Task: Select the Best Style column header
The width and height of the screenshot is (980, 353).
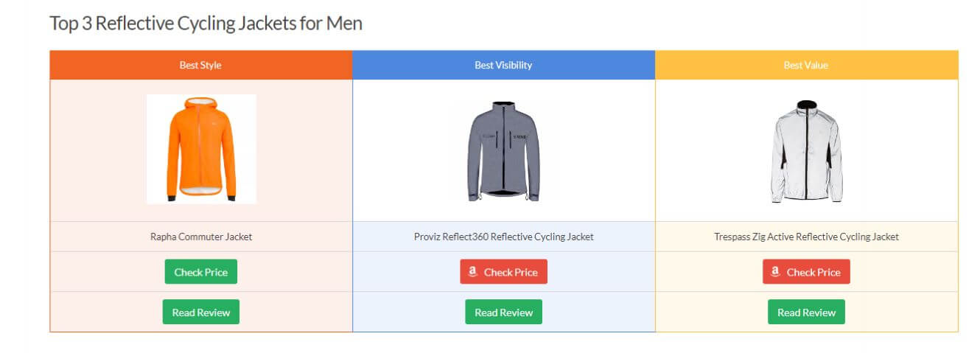Action: pos(201,65)
